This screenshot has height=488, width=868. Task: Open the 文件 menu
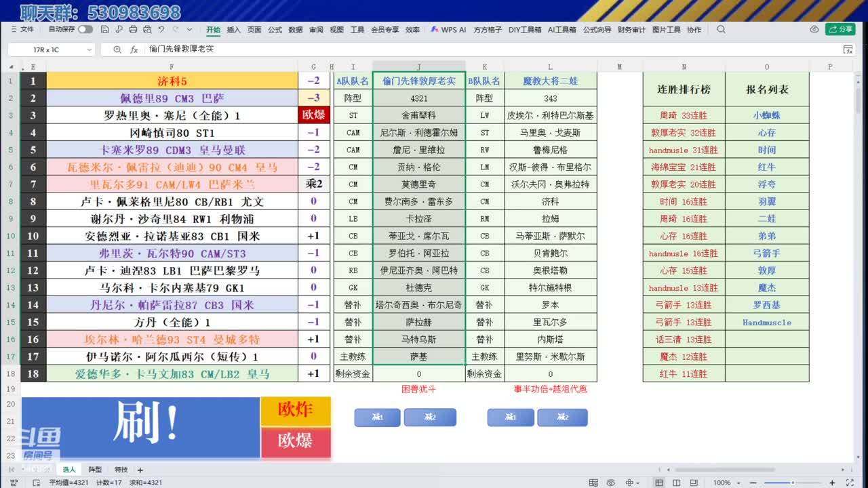[x=22, y=30]
